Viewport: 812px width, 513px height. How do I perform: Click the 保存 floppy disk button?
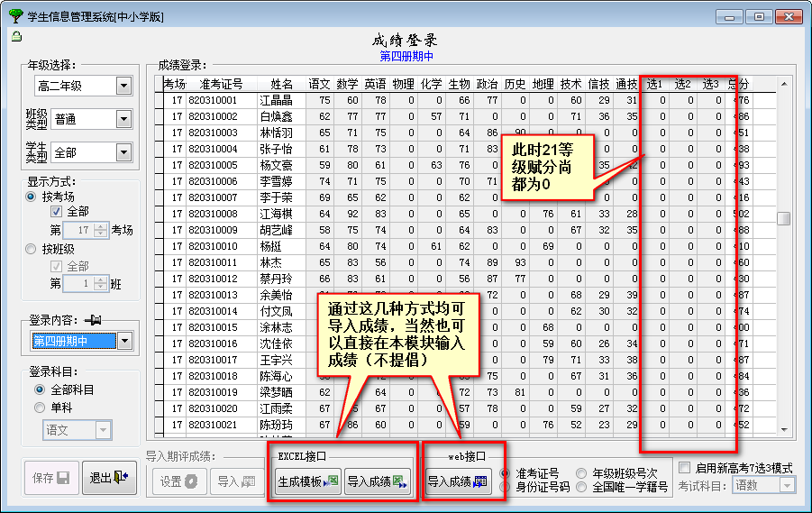[x=51, y=479]
